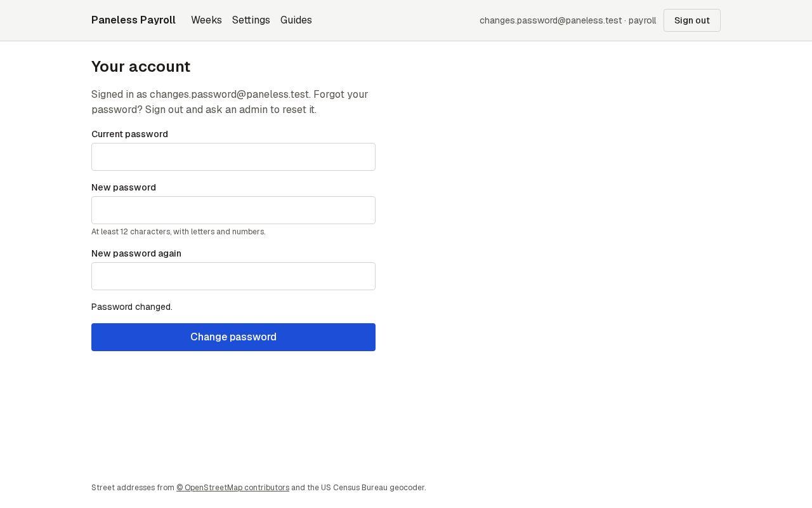Image resolution: width=812 pixels, height=508 pixels.
Task: Focus the New password field
Action: (233, 210)
